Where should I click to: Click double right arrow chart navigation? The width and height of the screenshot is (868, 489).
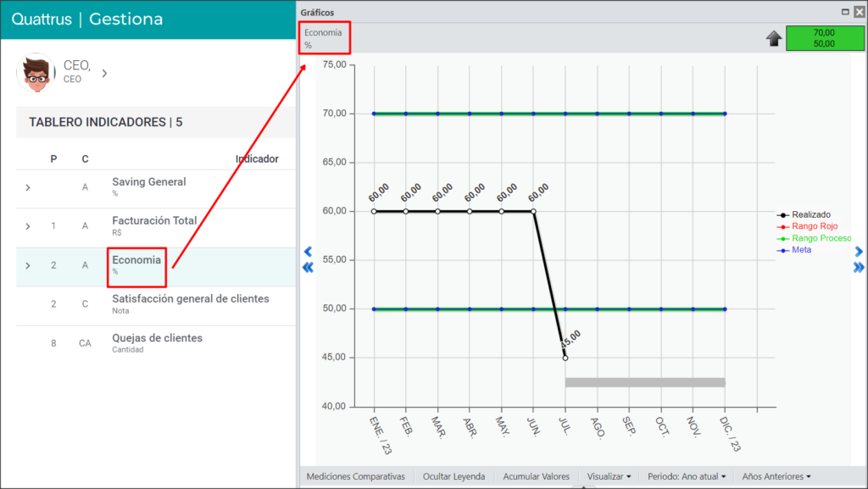tap(859, 268)
